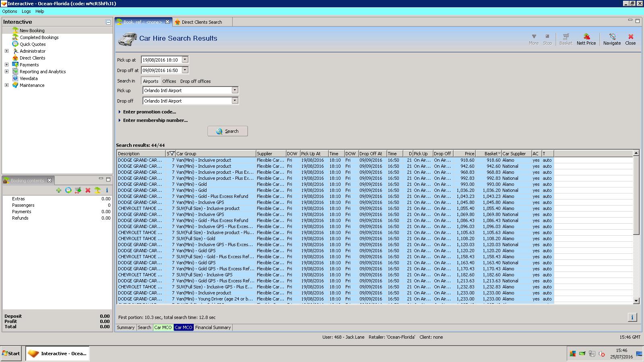Click the info button beside search time status
The height and width of the screenshot is (362, 644).
pyautogui.click(x=632, y=317)
